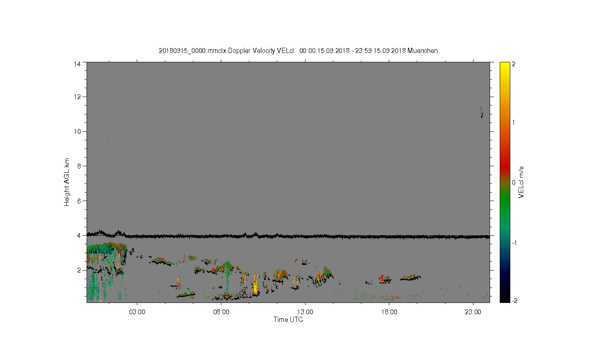Image resolution: width=607 pixels, height=364 pixels.
Task: Click the colorbar tick label 1
Action: (514, 122)
